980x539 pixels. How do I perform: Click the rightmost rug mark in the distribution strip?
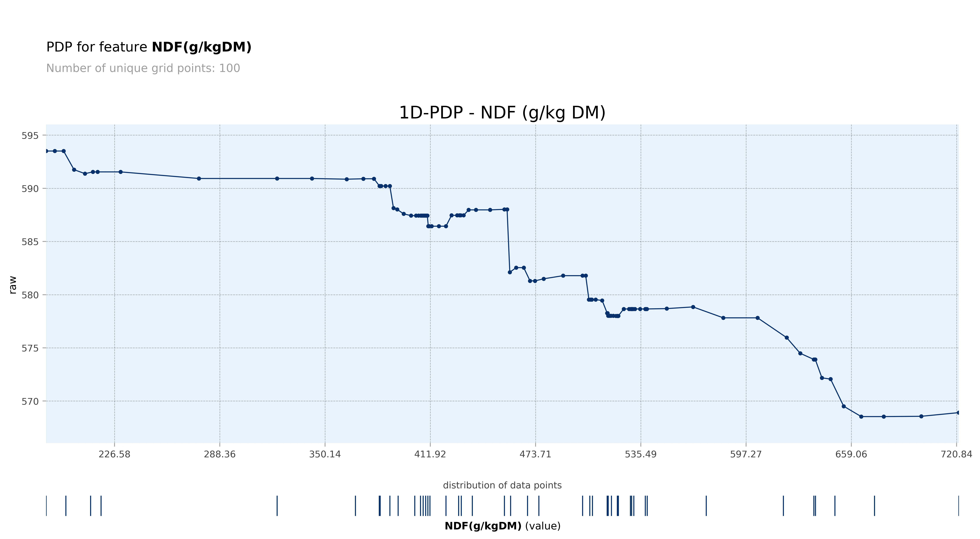(x=958, y=506)
